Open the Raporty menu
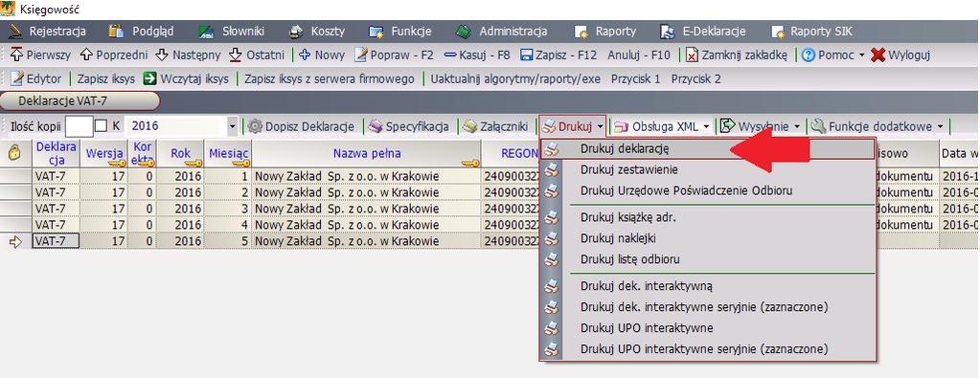Viewport: 980px width, 378px height. pyautogui.click(x=605, y=31)
